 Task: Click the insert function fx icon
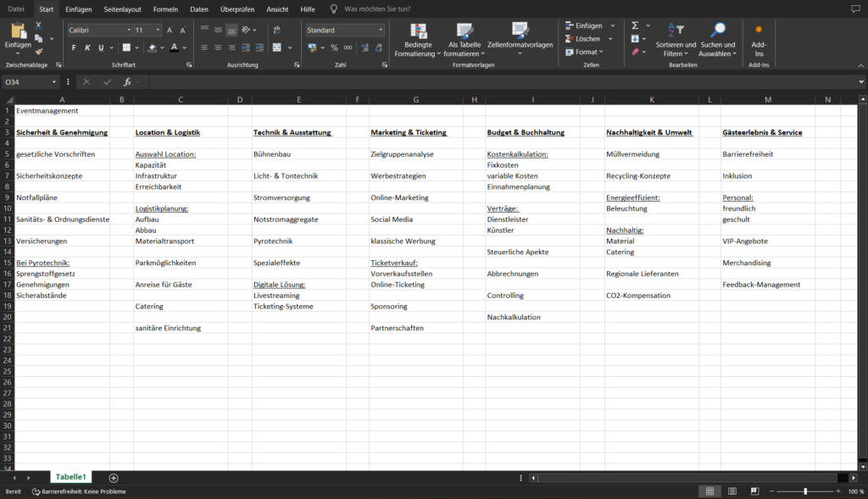tap(127, 82)
